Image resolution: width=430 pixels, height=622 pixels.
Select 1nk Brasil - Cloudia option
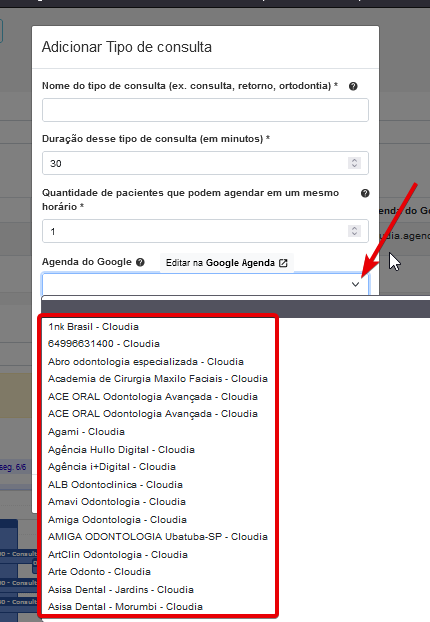(x=93, y=327)
